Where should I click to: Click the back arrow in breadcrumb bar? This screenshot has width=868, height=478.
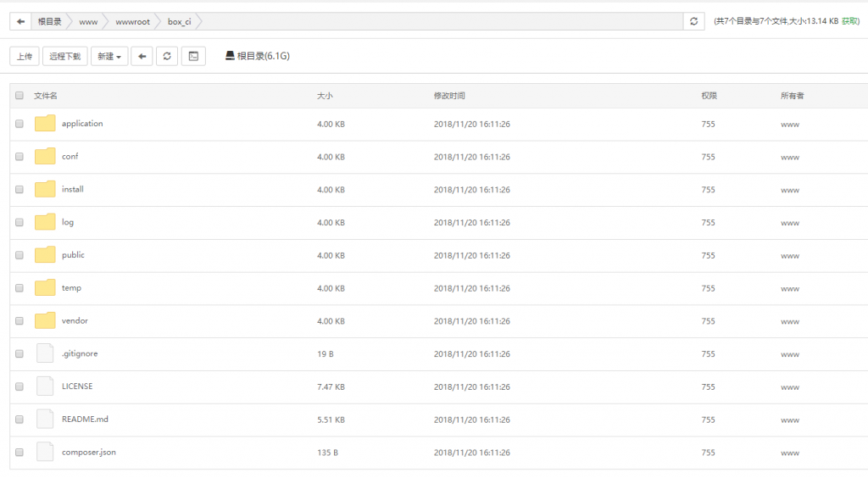(20, 21)
